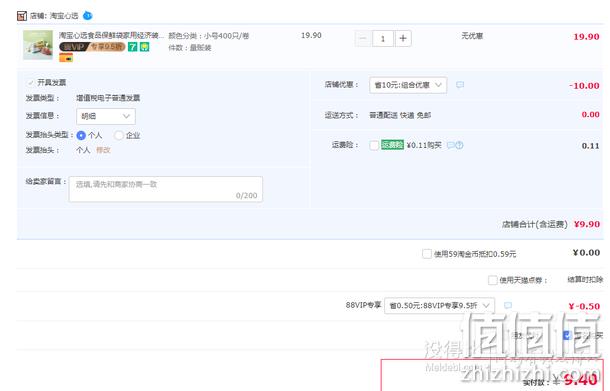Open the product thumbnail image
Viewport: 610px width, 391px height.
[x=38, y=45]
